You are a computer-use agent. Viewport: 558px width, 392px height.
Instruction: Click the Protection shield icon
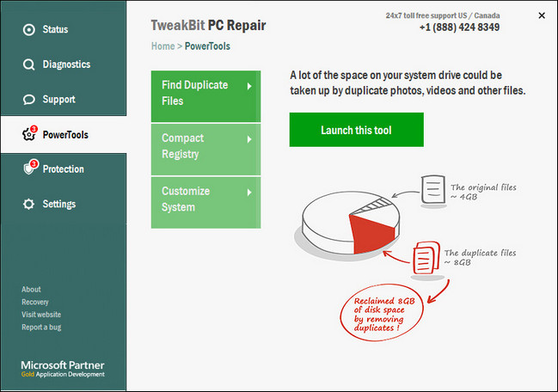pos(28,169)
